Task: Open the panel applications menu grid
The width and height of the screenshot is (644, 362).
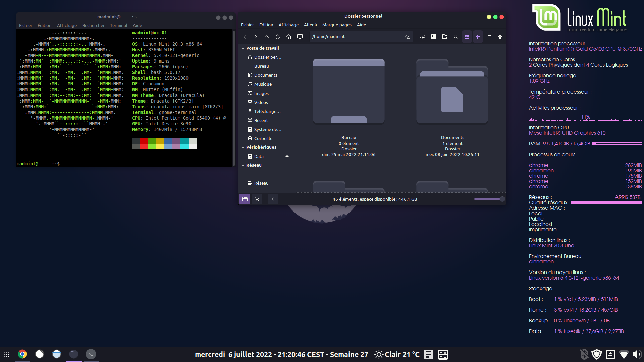Action: pos(6,354)
